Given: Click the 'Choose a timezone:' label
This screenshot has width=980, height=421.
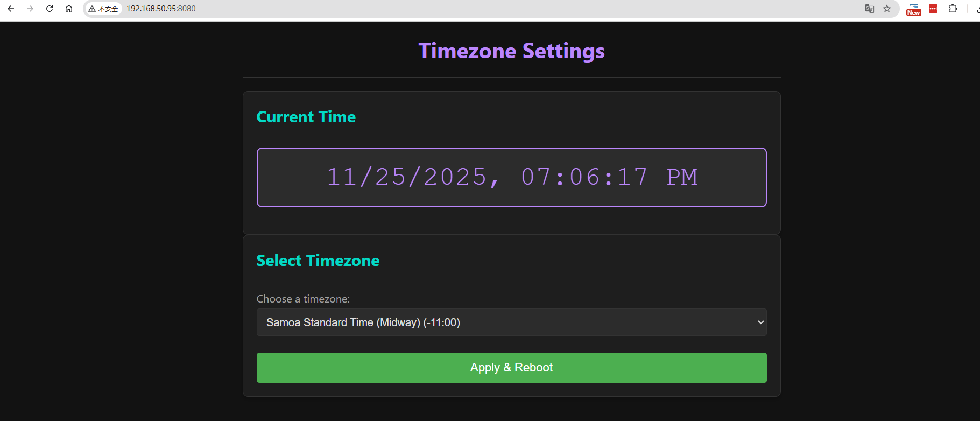Looking at the screenshot, I should point(303,299).
